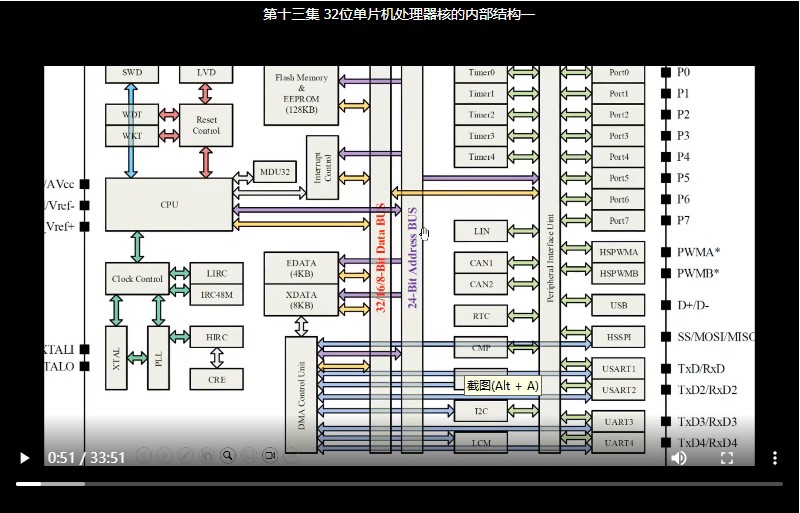The height and width of the screenshot is (513, 800).
Task: Click the I2C block
Action: tap(481, 411)
